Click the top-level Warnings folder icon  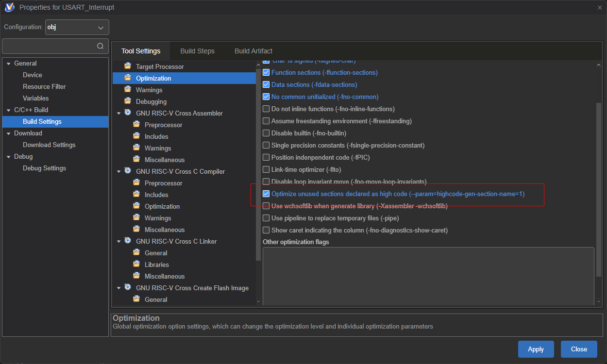click(128, 89)
